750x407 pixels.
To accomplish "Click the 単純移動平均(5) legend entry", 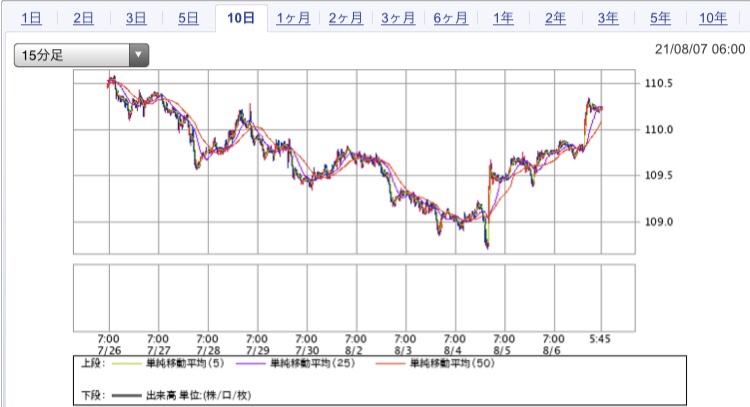I will pyautogui.click(x=185, y=363).
